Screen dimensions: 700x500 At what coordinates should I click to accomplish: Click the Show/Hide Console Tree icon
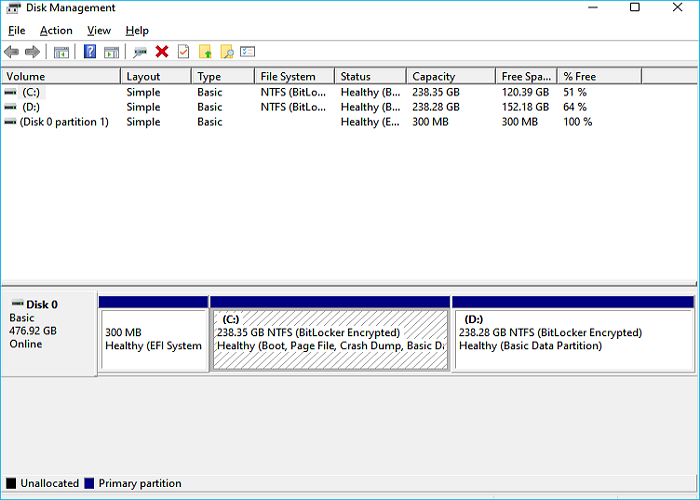pos(61,52)
